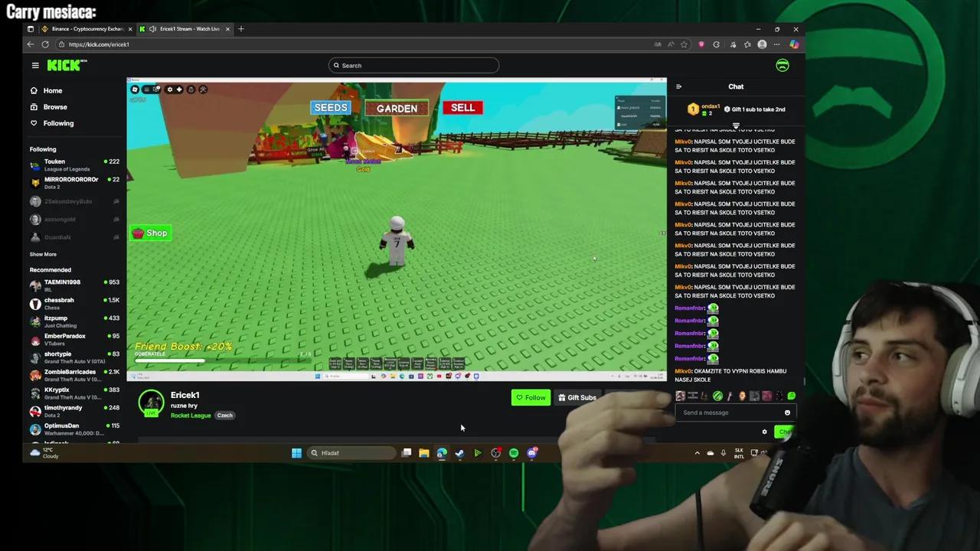This screenshot has height=551, width=980.
Task: Collapse the chat panel with arrow icon
Action: (678, 86)
